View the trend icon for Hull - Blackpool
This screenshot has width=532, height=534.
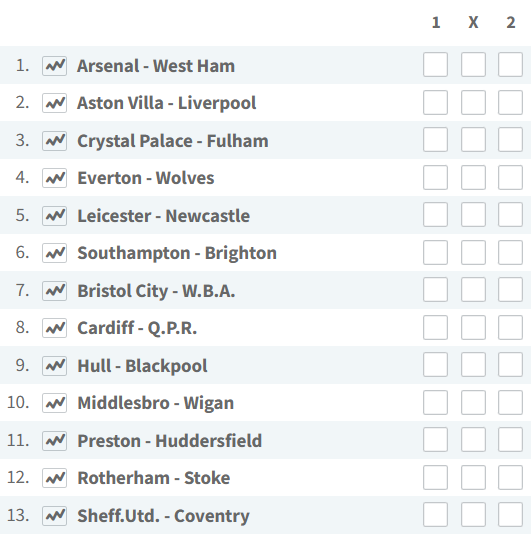tap(54, 365)
